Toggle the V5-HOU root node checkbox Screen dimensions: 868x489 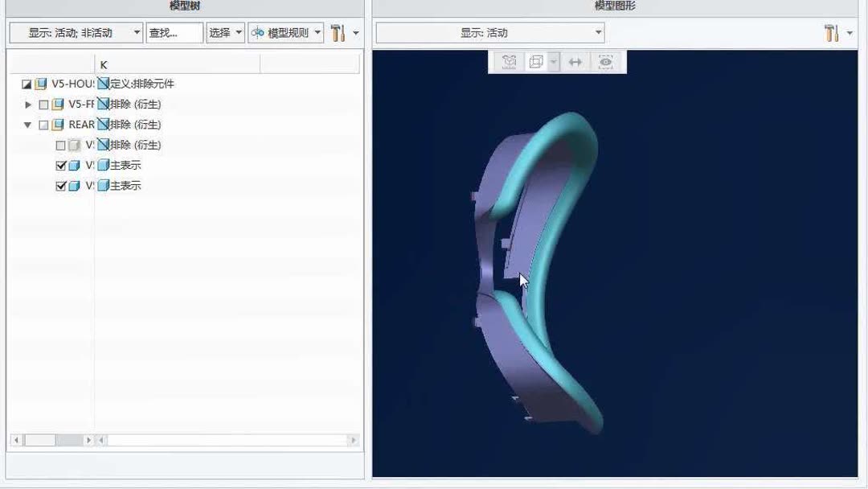click(x=26, y=84)
